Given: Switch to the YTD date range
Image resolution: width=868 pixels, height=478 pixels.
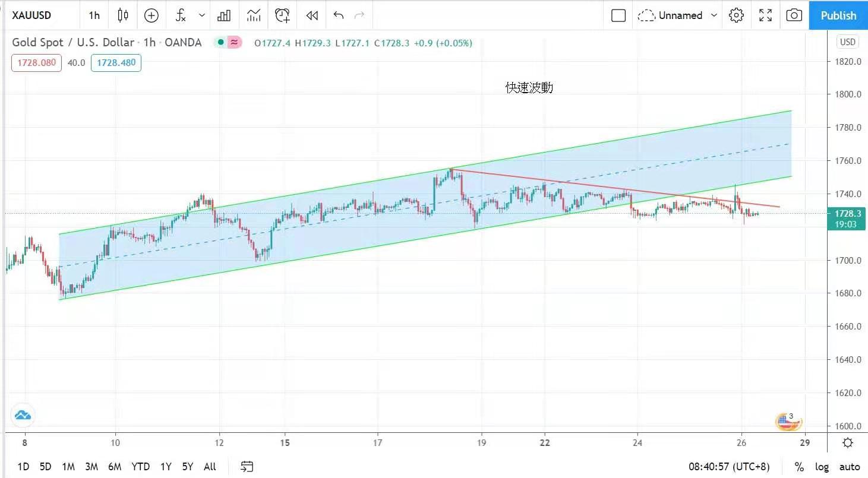Looking at the screenshot, I should point(141,467).
